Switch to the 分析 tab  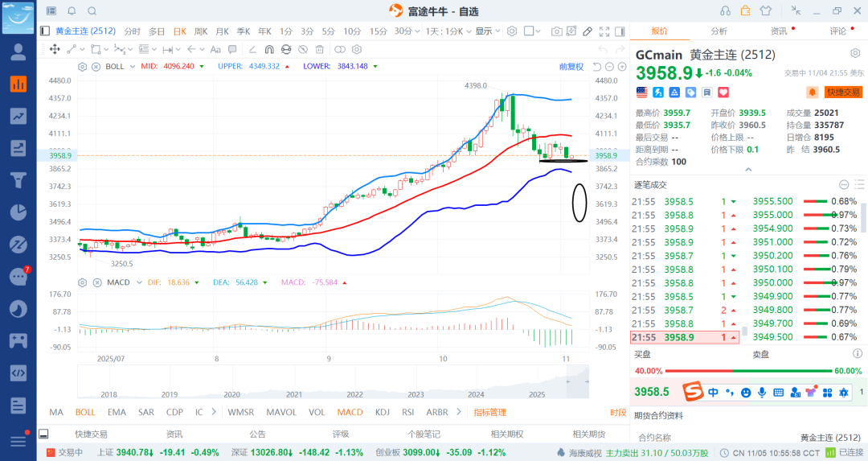719,31
